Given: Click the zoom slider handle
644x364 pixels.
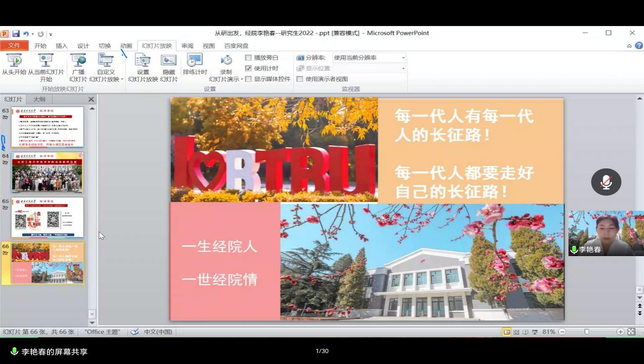Looking at the screenshot, I should (x=587, y=332).
